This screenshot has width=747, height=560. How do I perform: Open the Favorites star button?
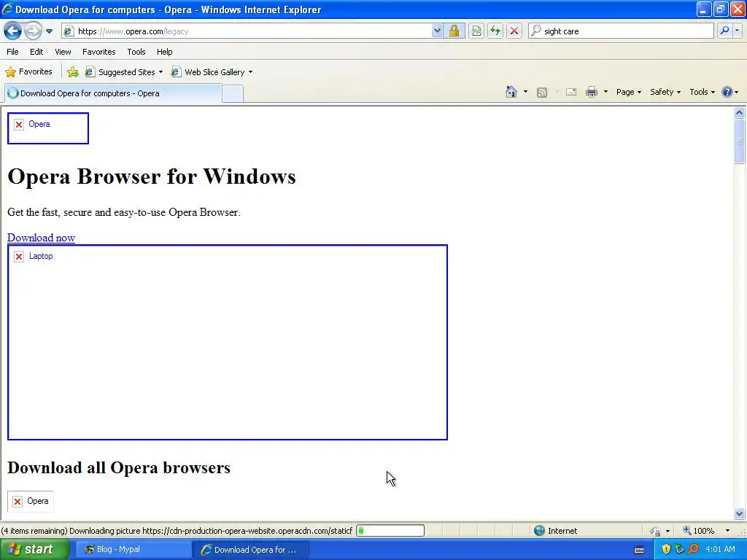tap(28, 72)
